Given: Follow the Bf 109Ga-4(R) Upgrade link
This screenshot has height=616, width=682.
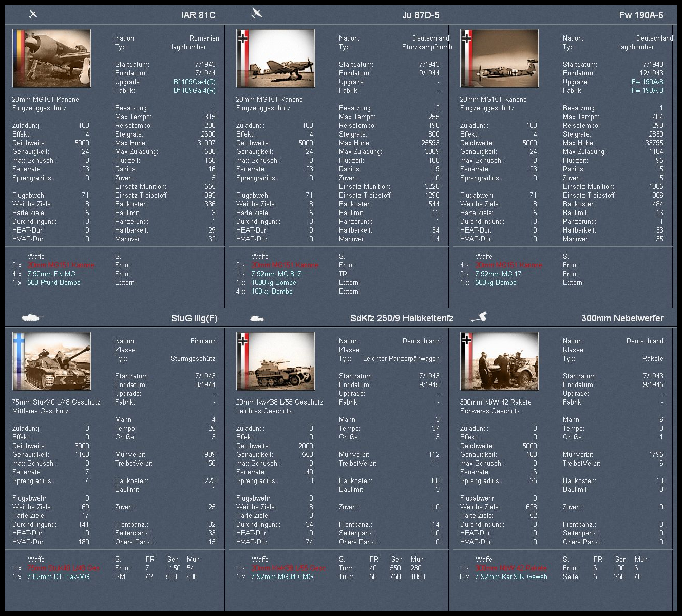Looking at the screenshot, I should [x=195, y=82].
